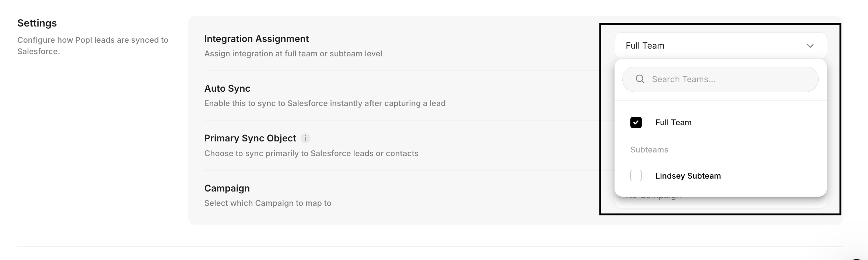This screenshot has width=868, height=260.
Task: Uncheck the Full Team checkbox
Action: click(636, 122)
